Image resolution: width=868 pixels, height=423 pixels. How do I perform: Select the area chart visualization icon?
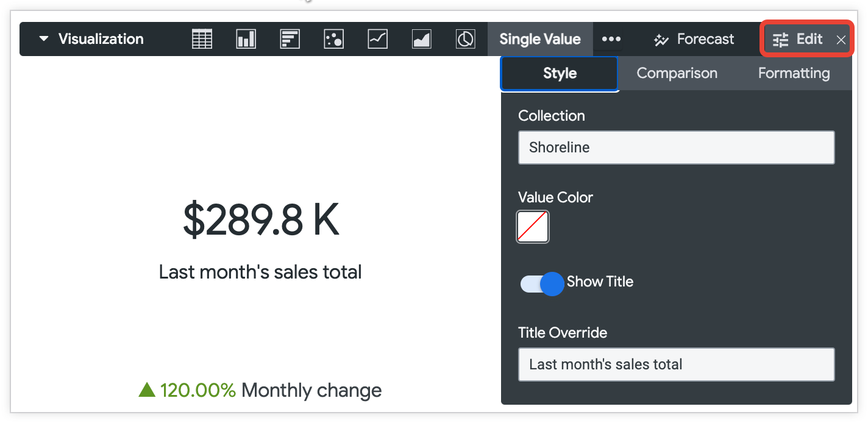421,38
